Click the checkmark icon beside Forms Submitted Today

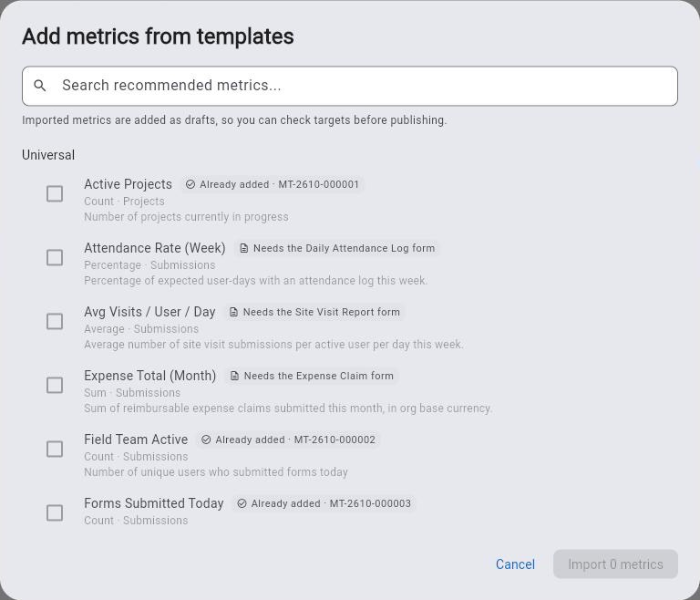point(242,503)
